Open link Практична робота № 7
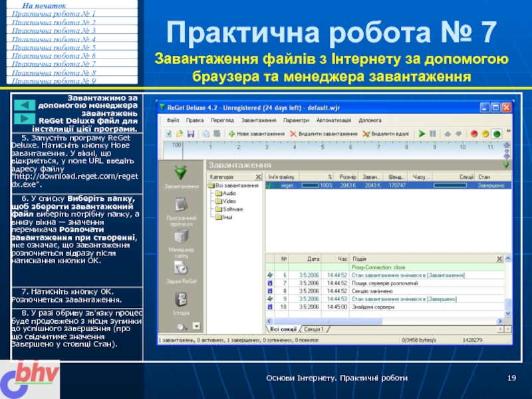Viewport: 532px width, 399px height. (54, 64)
